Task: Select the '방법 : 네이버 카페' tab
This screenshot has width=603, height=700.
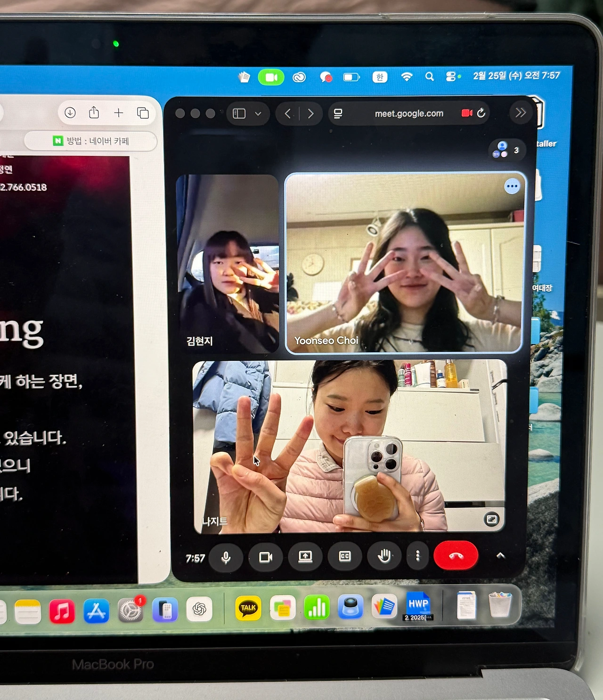Action: coord(90,141)
